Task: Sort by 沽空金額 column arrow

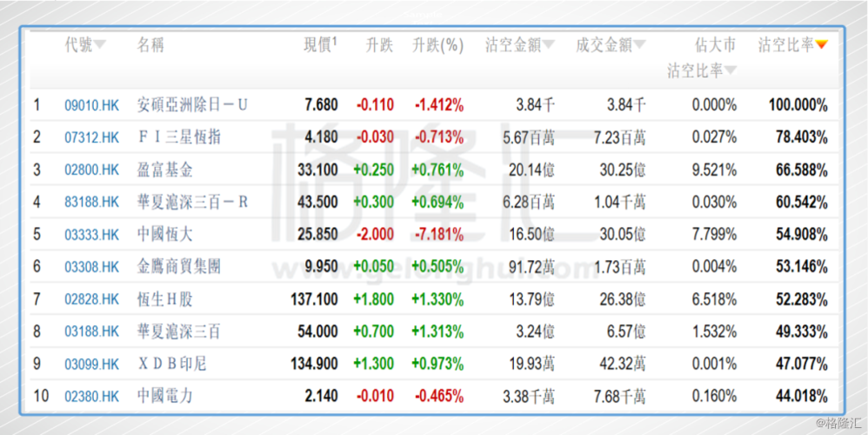Action: pos(549,45)
